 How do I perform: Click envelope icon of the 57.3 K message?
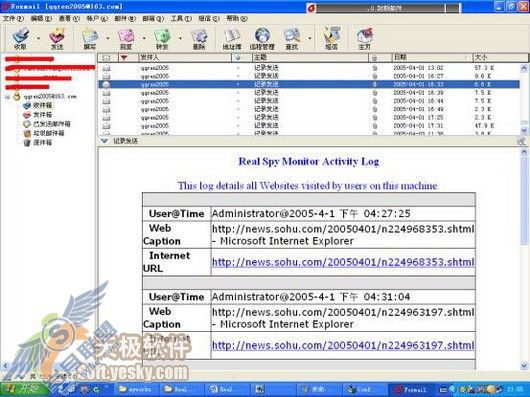pyautogui.click(x=106, y=68)
